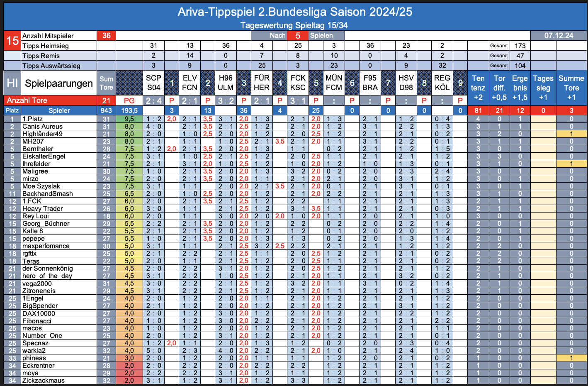Select the 'Ergebnis +1,5' column header
588x386 pixels.
[x=520, y=88]
